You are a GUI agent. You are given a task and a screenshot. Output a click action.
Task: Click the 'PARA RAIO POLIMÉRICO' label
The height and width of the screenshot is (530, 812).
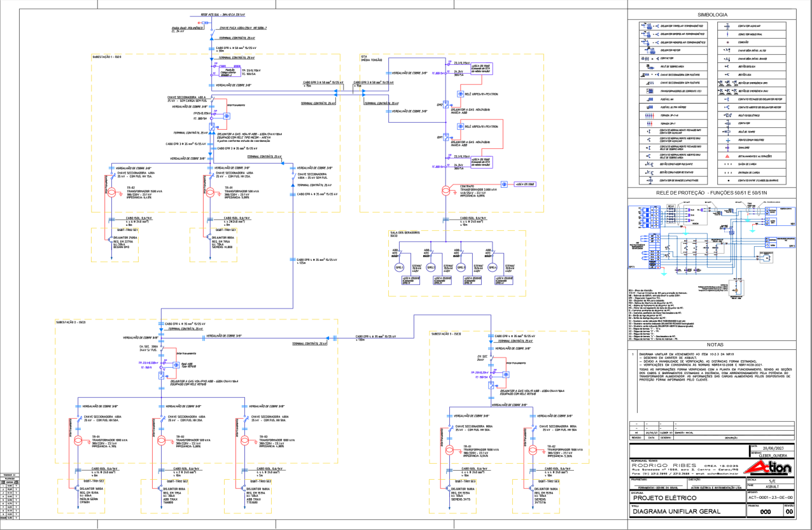point(187,28)
